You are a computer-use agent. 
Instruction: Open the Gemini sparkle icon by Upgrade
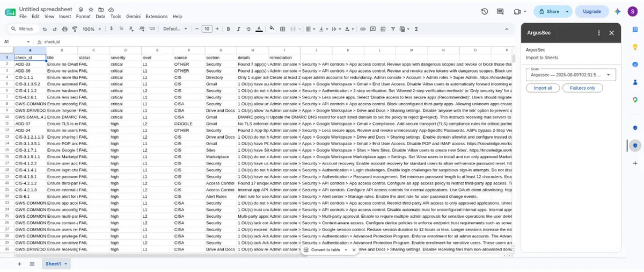point(617,11)
